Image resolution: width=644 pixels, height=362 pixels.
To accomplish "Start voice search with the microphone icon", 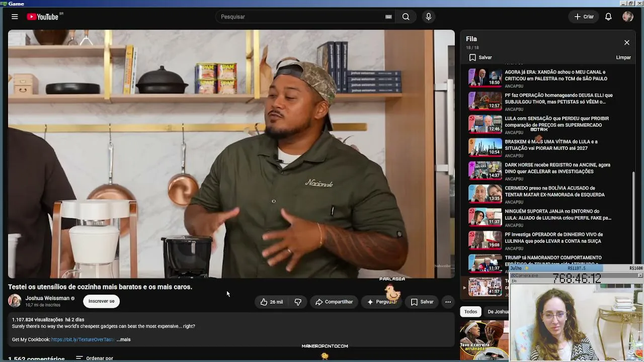I will [x=429, y=17].
